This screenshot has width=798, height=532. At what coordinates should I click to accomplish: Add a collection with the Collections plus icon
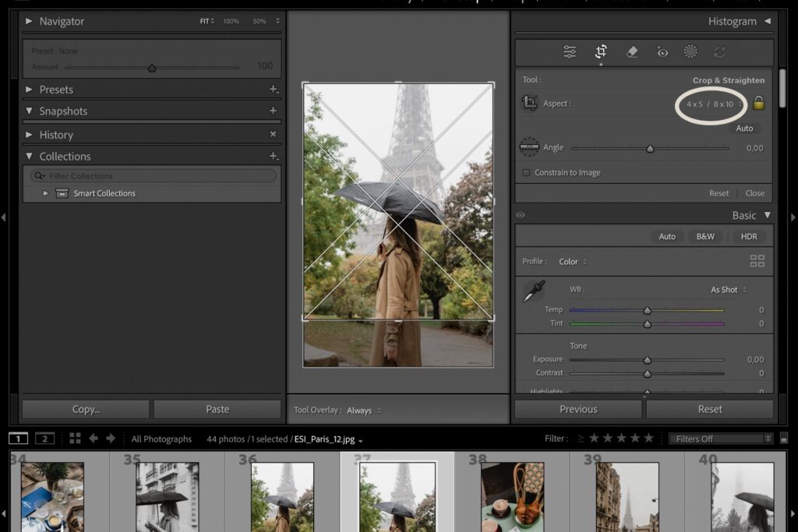coord(274,156)
